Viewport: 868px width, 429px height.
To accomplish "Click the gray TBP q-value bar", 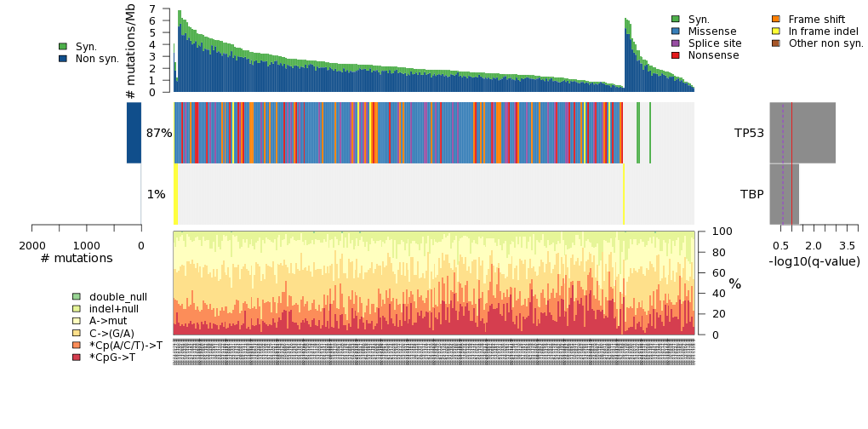I will pyautogui.click(x=784, y=194).
